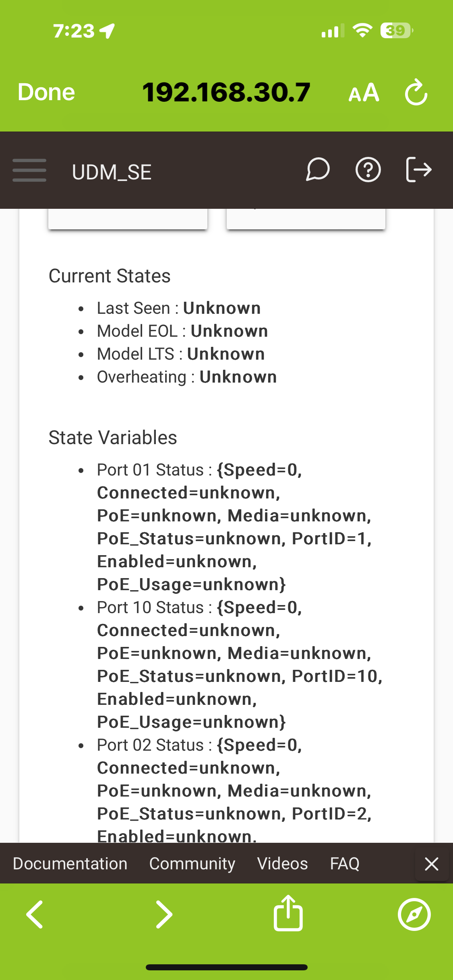
Task: Open the help question mark icon
Action: point(368,170)
